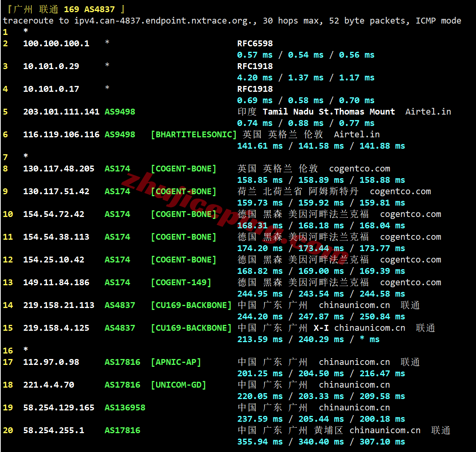Image resolution: width=476 pixels, height=452 pixels.
Task: Click IP address 203.101.111.141
Action: (61, 112)
